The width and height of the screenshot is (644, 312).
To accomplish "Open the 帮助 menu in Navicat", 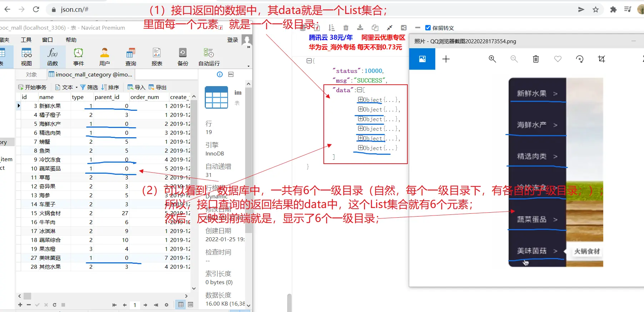I will point(71,40).
